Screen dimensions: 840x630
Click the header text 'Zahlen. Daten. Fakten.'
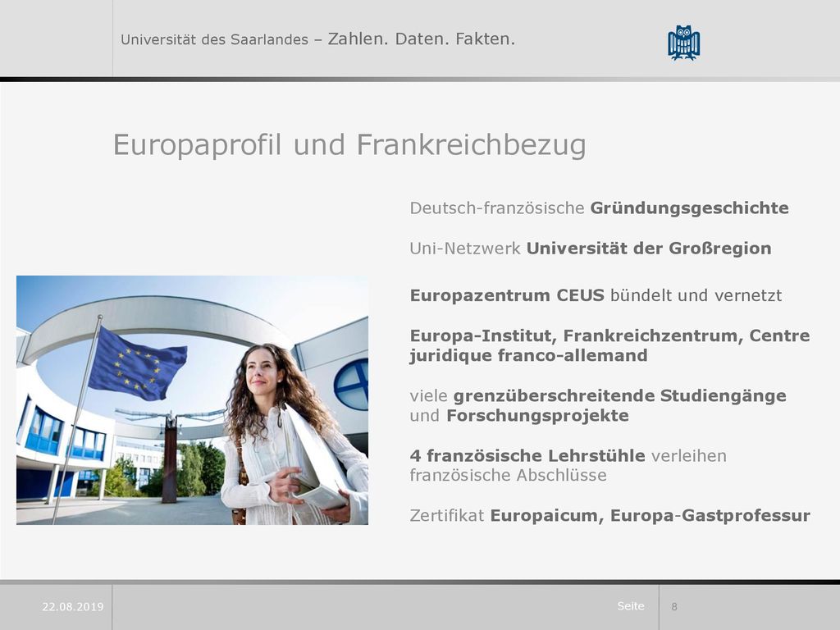421,39
